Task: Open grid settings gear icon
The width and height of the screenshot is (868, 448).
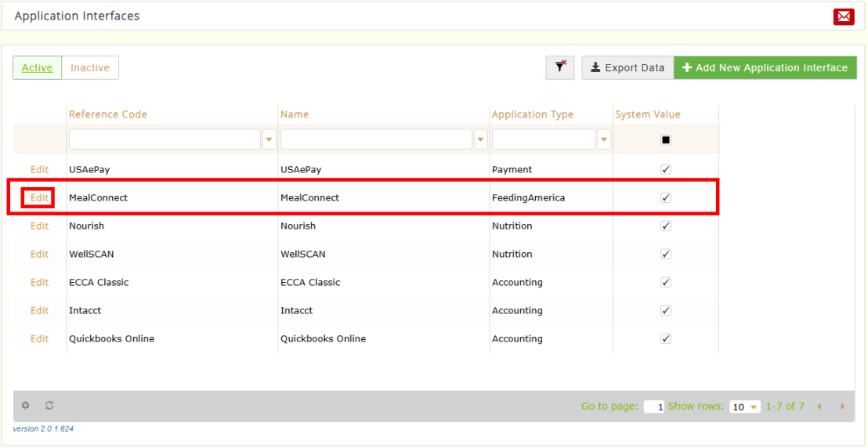Action: pos(26,406)
